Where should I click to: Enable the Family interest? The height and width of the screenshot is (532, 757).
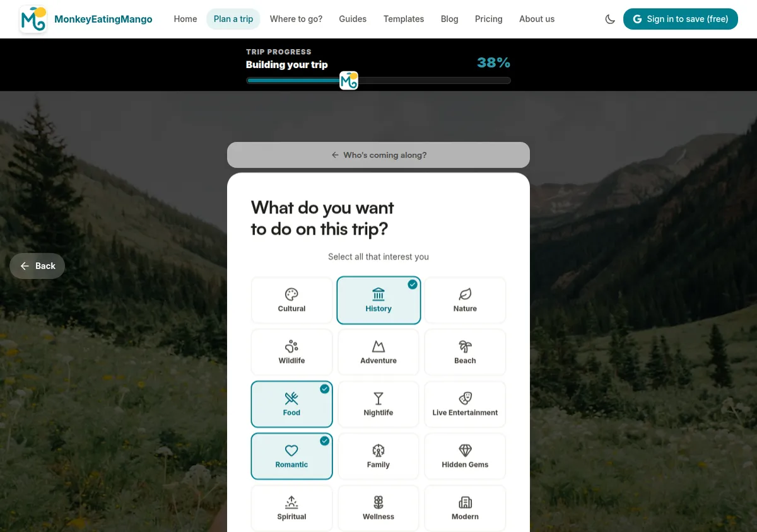(x=378, y=456)
